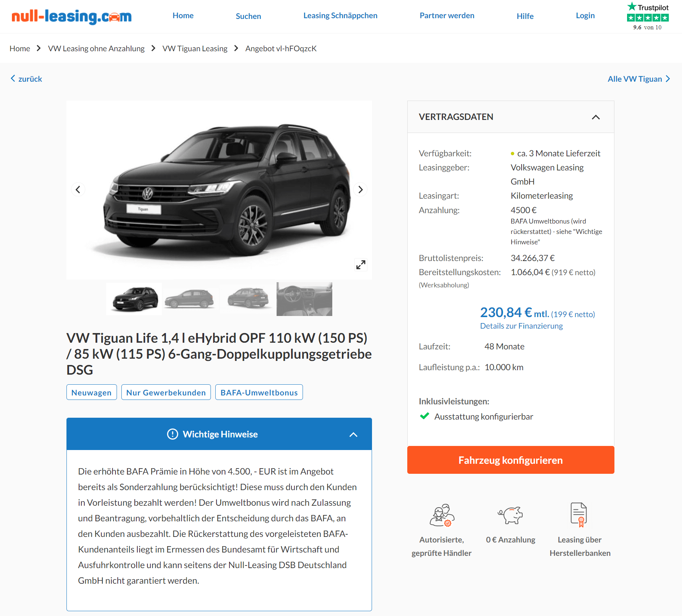
Task: Click the certificate Herstellerbanken icon
Action: (579, 515)
